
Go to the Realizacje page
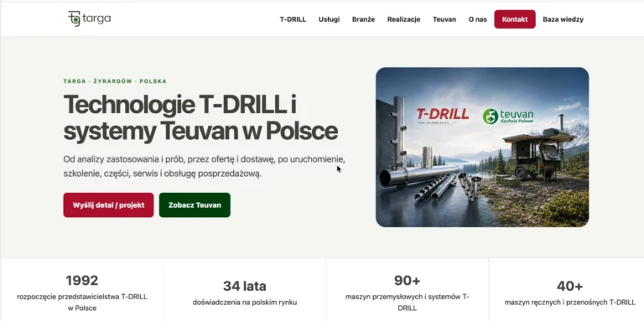pos(403,19)
